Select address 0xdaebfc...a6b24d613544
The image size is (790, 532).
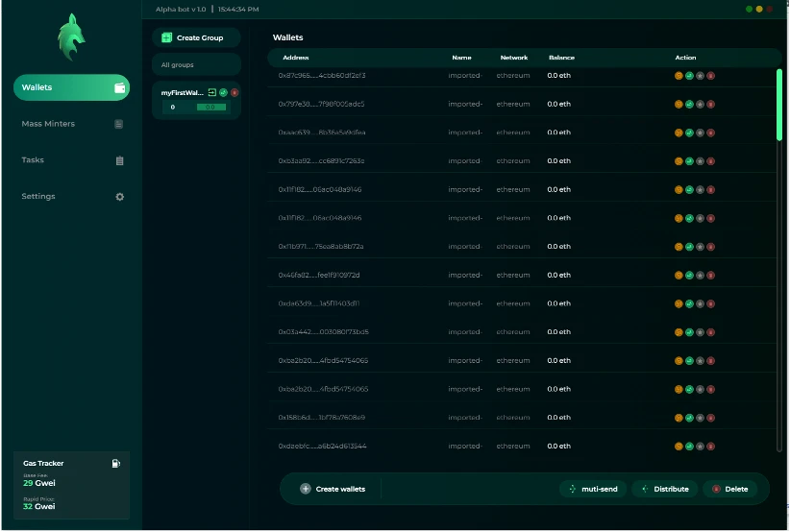pyautogui.click(x=323, y=447)
